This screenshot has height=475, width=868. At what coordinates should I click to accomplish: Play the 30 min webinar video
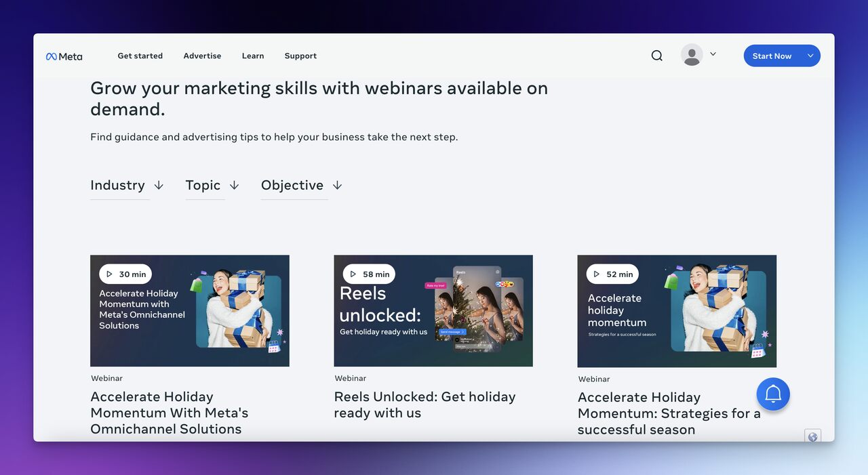125,274
